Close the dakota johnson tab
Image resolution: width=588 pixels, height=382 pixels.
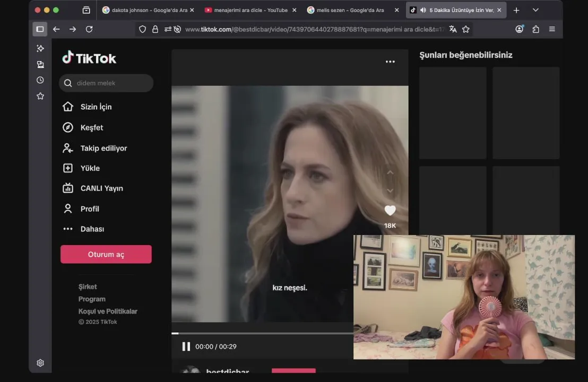[192, 10]
